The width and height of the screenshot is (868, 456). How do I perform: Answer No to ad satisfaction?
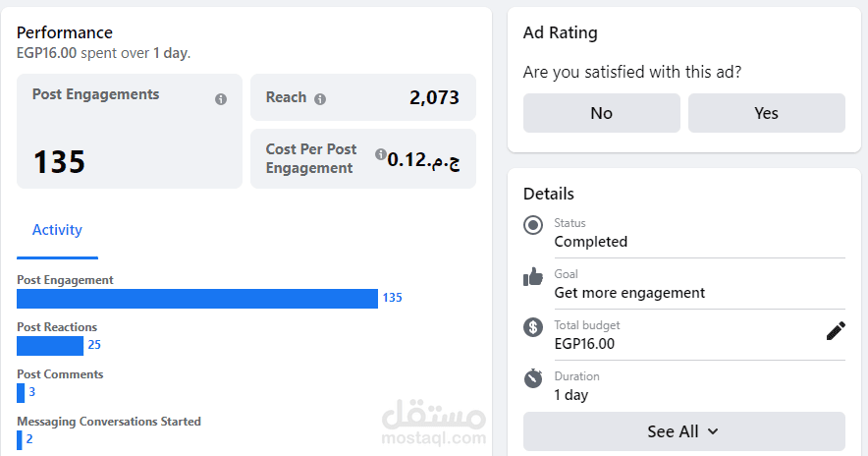coord(601,113)
